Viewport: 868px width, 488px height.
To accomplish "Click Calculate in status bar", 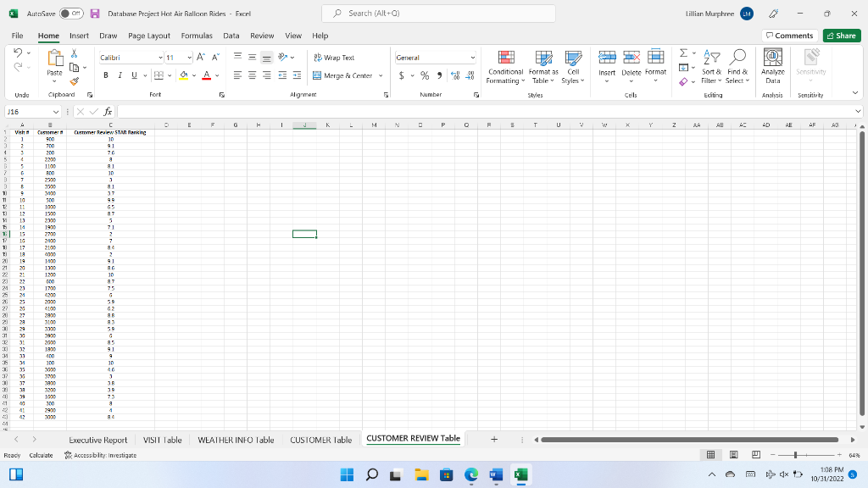I will pos(41,455).
